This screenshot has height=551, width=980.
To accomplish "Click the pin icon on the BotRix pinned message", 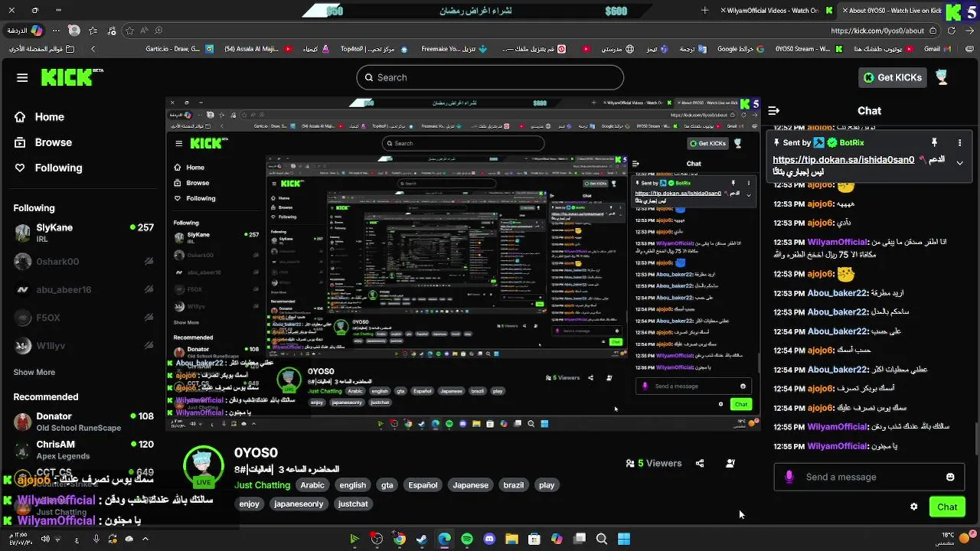I will 934,143.
